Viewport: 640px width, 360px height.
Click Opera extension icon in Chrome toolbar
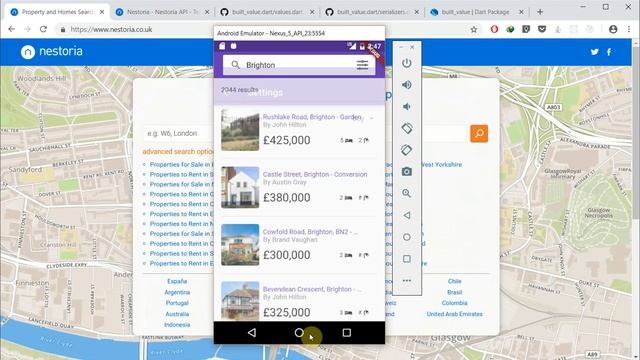click(494, 29)
